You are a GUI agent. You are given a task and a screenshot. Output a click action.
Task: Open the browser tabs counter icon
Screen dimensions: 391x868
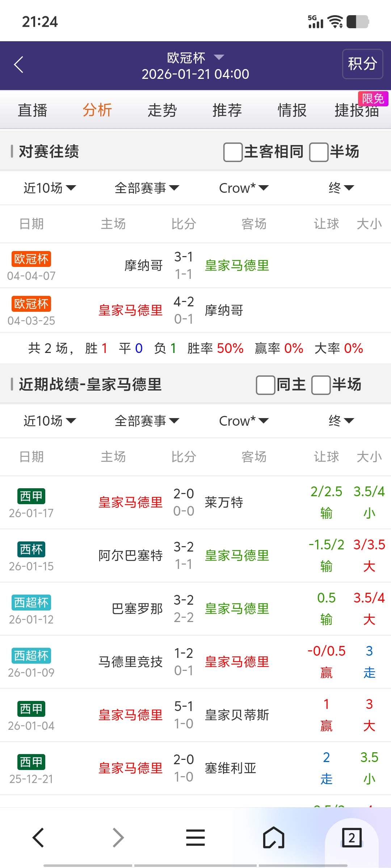[351, 837]
